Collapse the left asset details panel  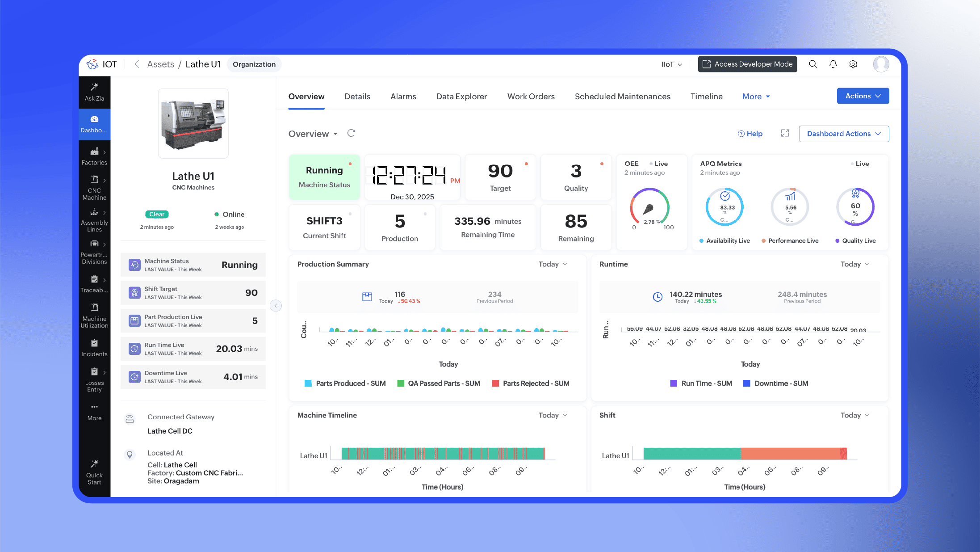276,306
